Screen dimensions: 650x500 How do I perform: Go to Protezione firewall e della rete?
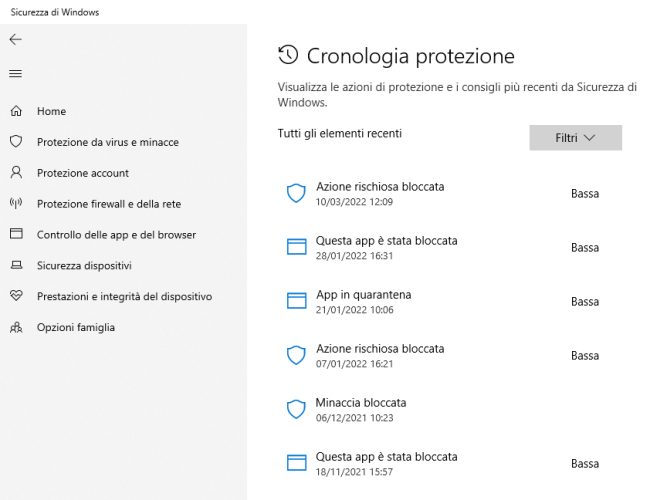tap(109, 204)
